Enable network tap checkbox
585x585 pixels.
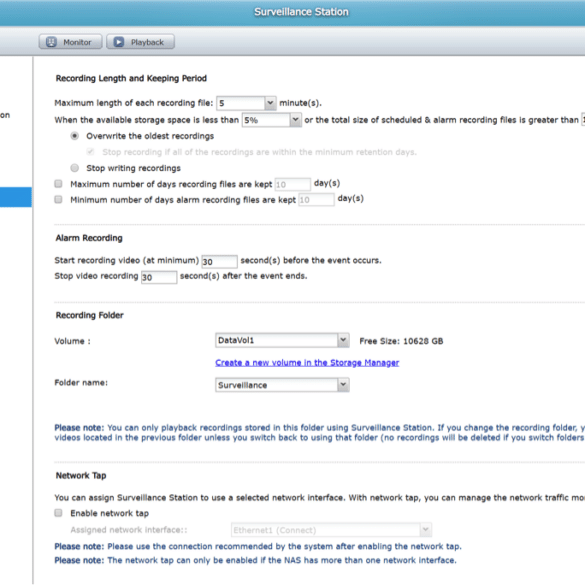58,513
